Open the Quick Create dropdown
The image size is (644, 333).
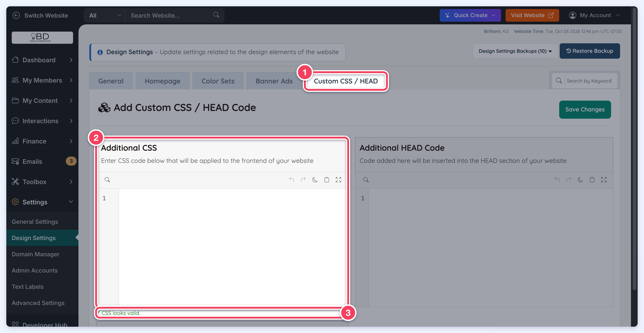470,15
